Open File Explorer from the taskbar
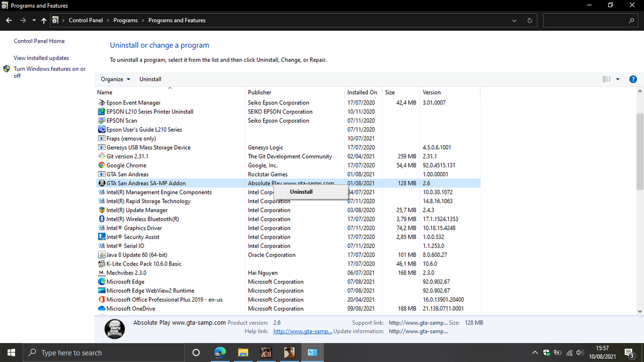Viewport: 644px width, 362px height. tap(243, 352)
